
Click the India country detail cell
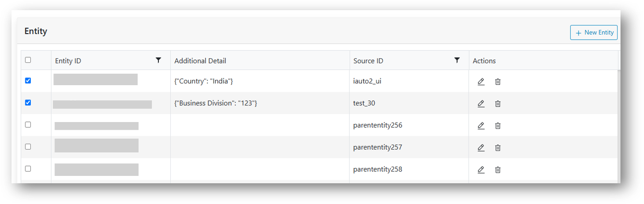click(x=204, y=82)
